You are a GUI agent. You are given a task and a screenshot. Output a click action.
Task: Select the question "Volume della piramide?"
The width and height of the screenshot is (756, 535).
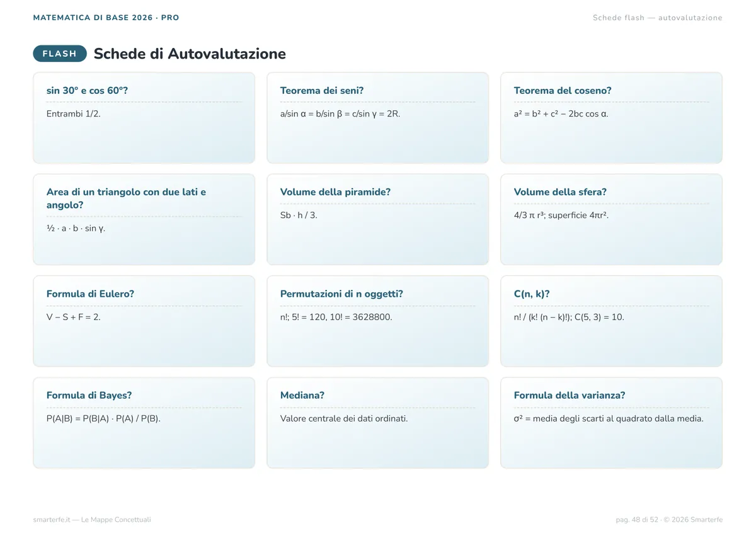(335, 192)
